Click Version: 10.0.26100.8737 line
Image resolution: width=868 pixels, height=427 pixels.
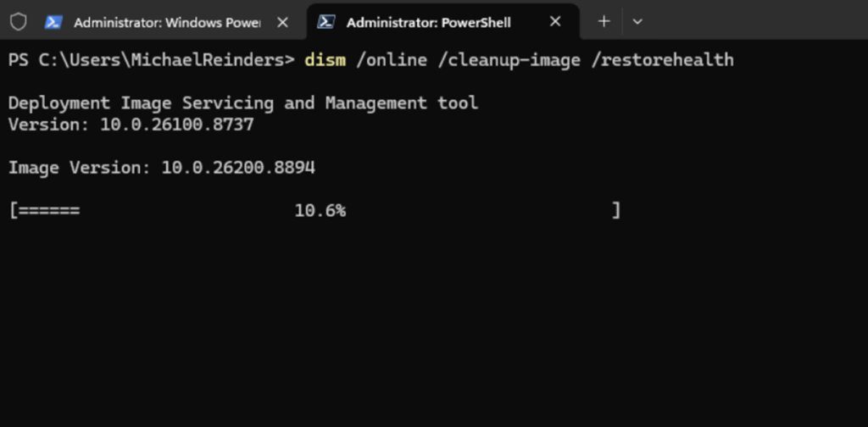pyautogui.click(x=131, y=125)
